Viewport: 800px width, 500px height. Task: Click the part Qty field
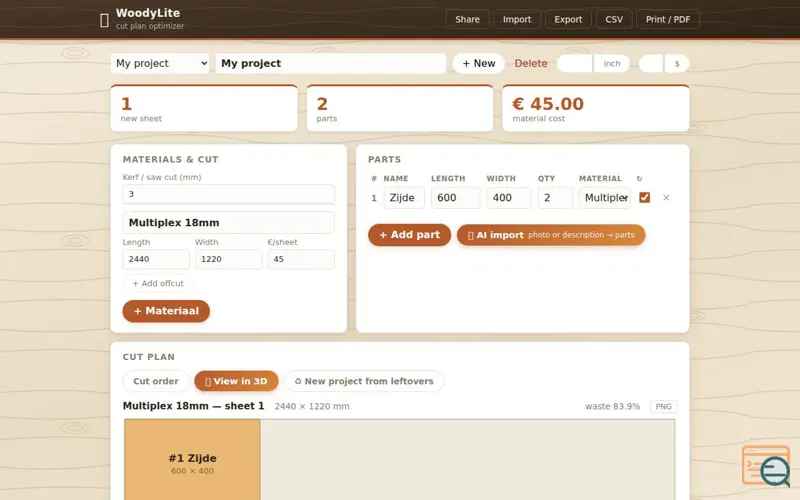[555, 198]
